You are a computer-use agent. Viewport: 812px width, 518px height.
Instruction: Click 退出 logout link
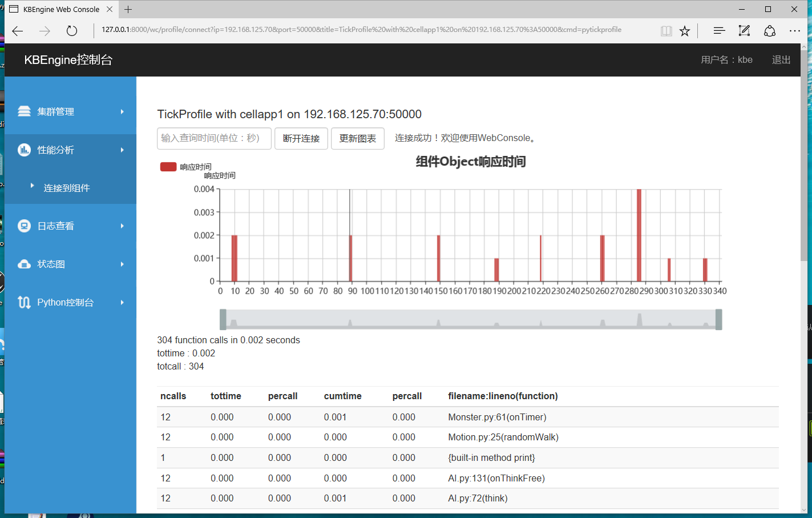point(781,60)
